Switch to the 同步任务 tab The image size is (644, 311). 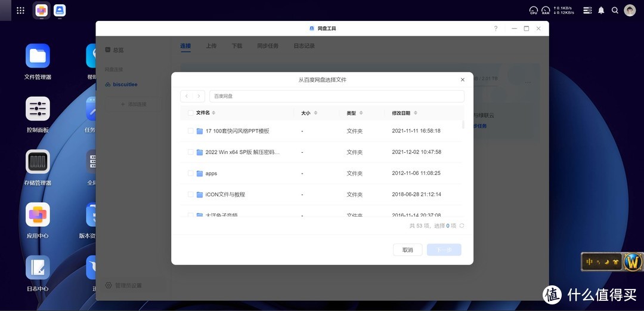pos(268,46)
